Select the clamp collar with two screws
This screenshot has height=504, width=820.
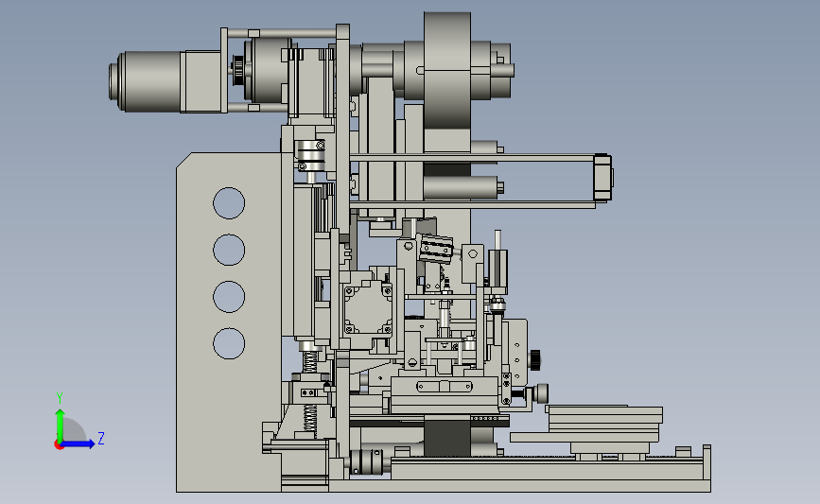coord(310,156)
